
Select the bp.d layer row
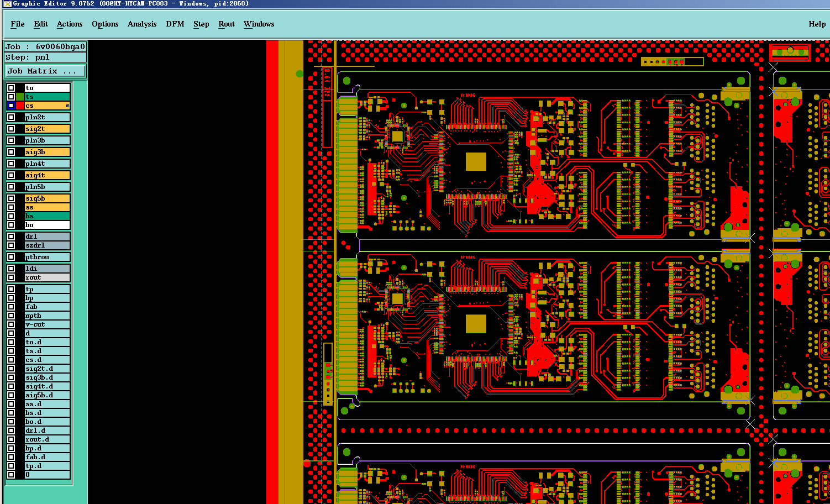click(47, 448)
